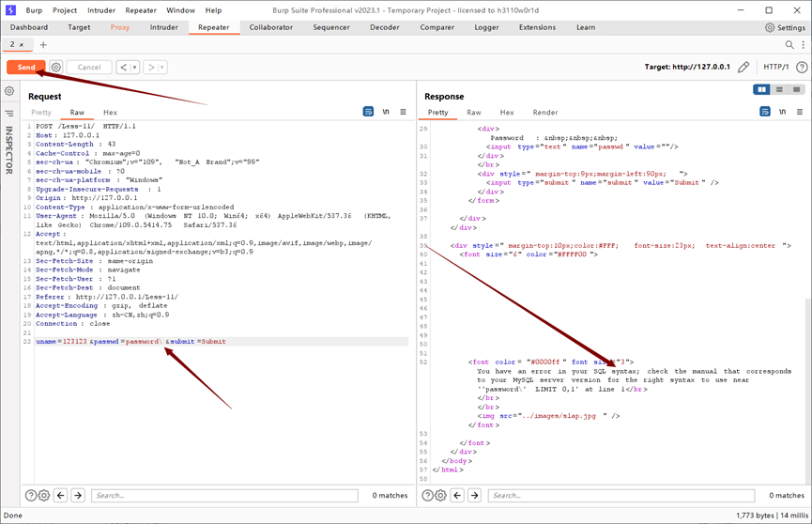
Task: Click the Response search input field
Action: pos(621,496)
